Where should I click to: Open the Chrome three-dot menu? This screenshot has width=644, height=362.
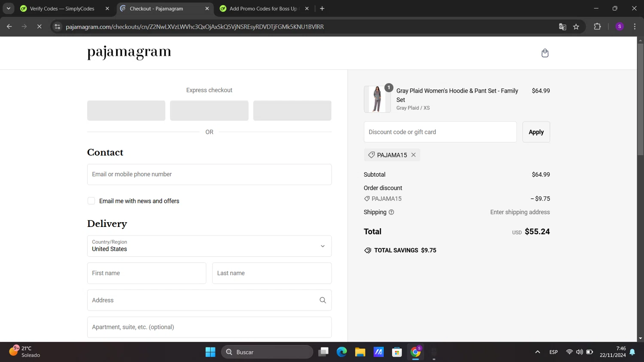(635, 27)
